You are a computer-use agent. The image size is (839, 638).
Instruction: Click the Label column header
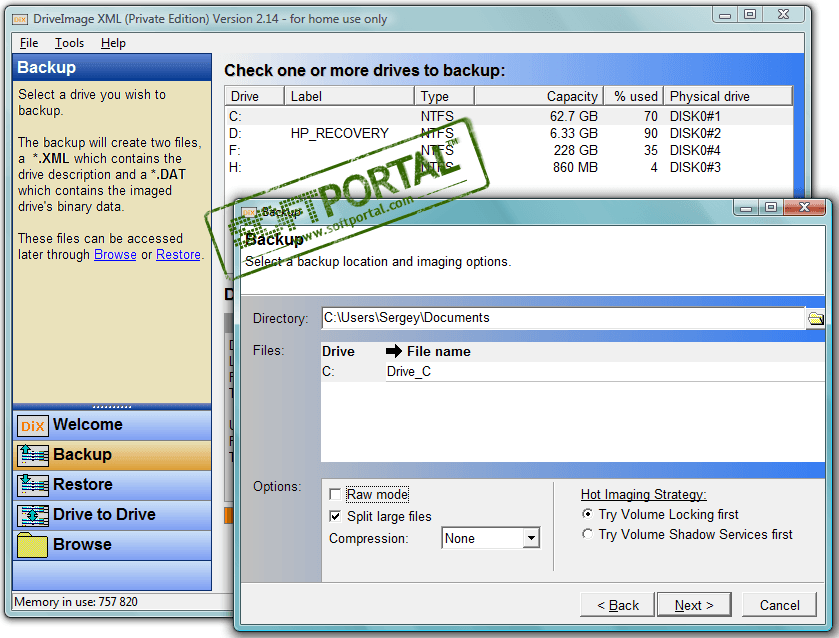click(349, 96)
